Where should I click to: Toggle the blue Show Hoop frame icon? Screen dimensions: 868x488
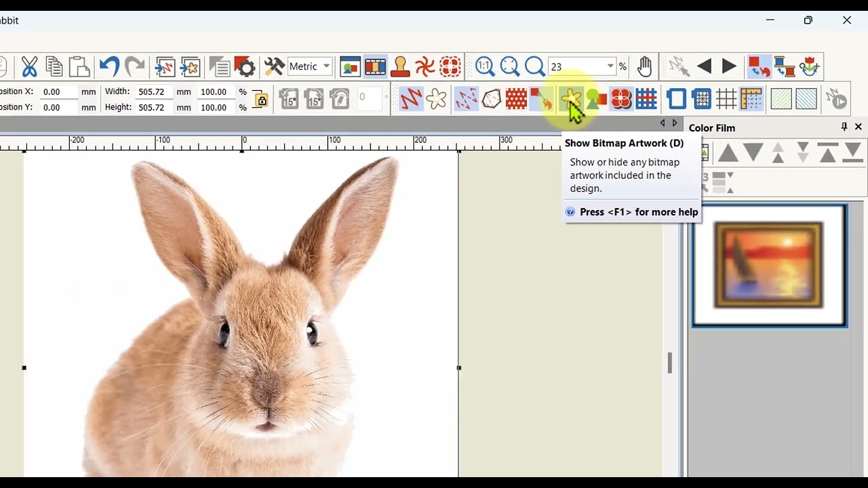pos(676,99)
